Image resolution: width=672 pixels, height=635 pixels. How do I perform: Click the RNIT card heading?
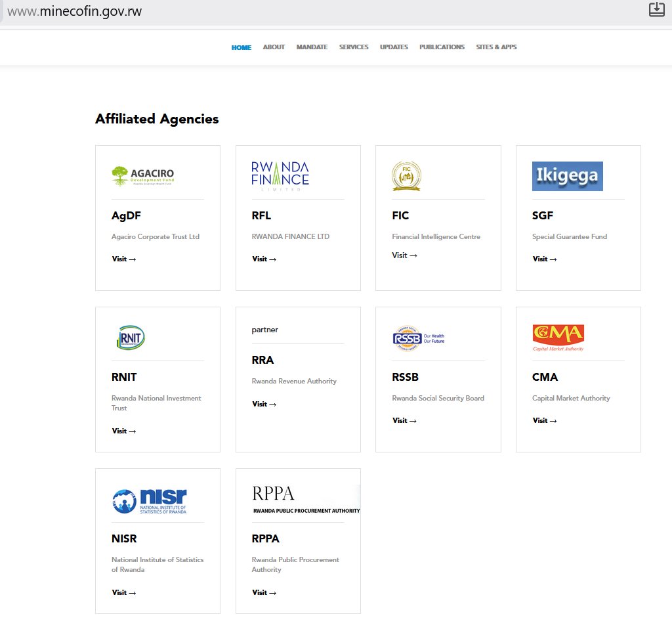124,378
